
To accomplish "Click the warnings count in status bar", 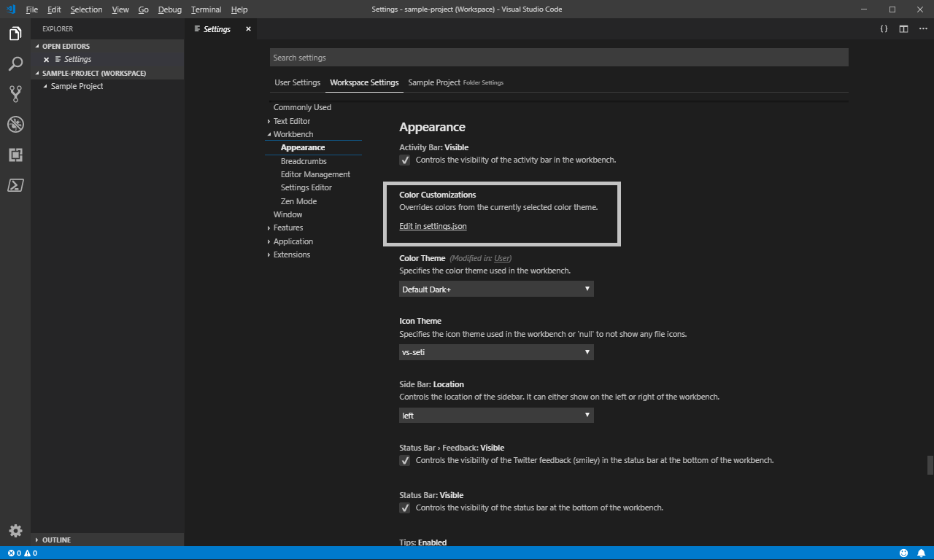I will click(31, 553).
